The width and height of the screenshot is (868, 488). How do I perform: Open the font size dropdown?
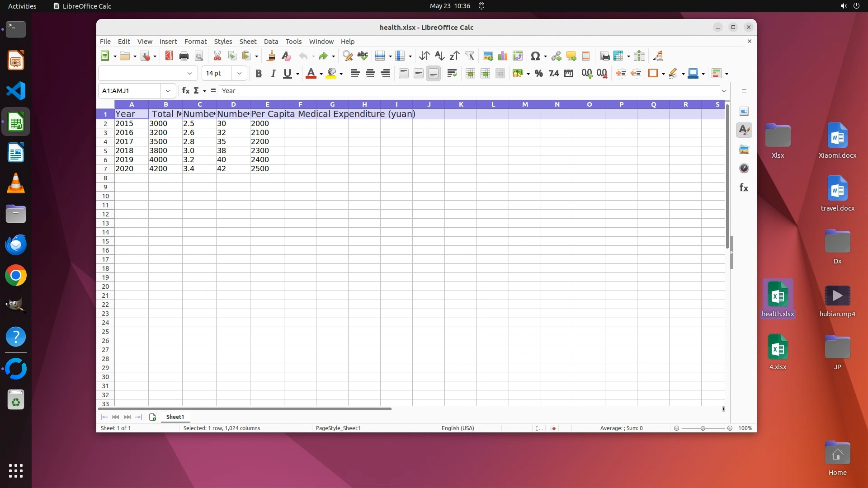(x=239, y=73)
